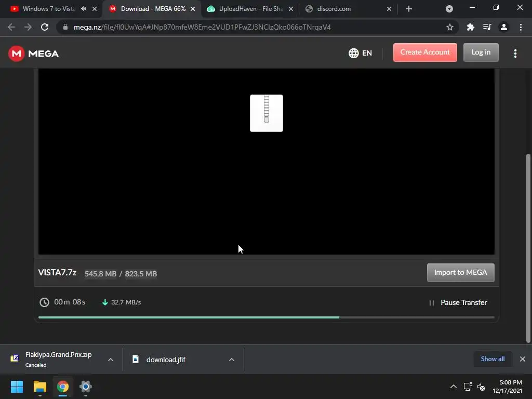Expand options for Flaklypa.Grand.Prix.zip download
The width and height of the screenshot is (532, 399).
(111, 360)
